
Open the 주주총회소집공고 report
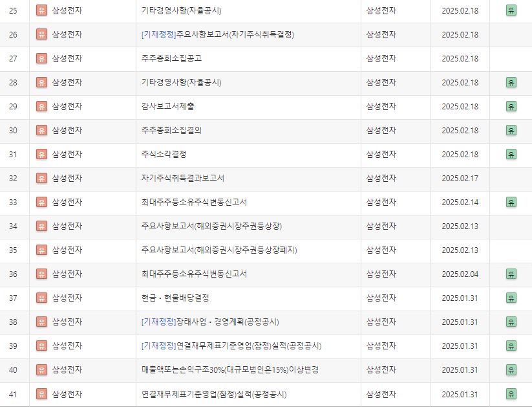(171, 58)
